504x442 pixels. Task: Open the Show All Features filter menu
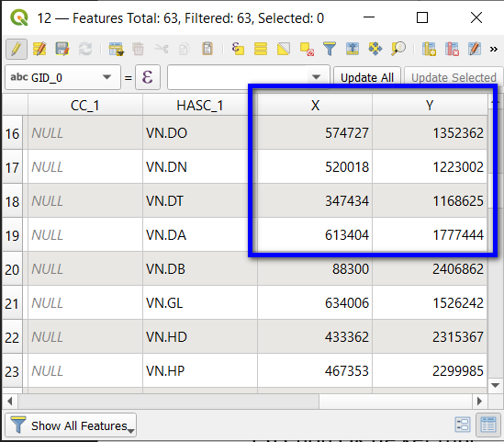click(x=71, y=425)
